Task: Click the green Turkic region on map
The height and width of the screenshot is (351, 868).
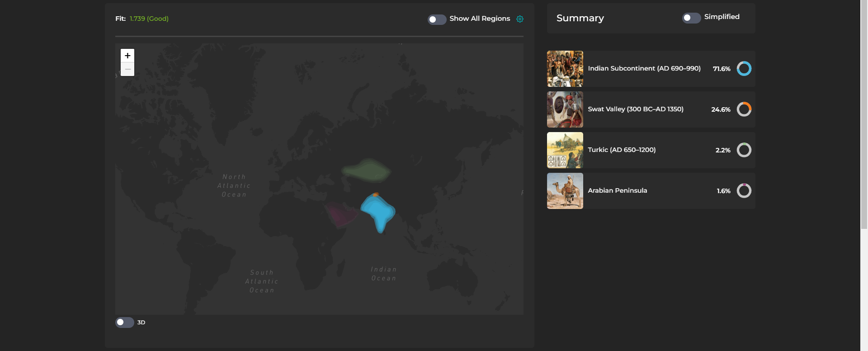Action: (366, 171)
